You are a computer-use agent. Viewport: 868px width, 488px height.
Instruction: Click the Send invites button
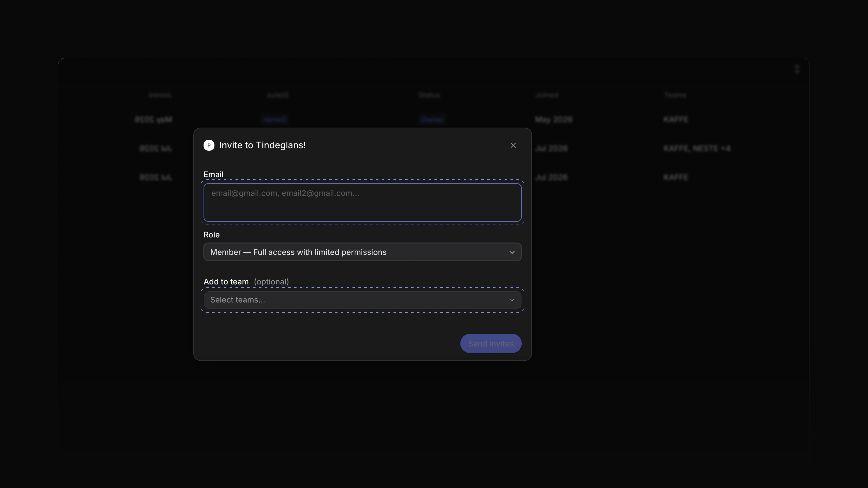pos(491,343)
